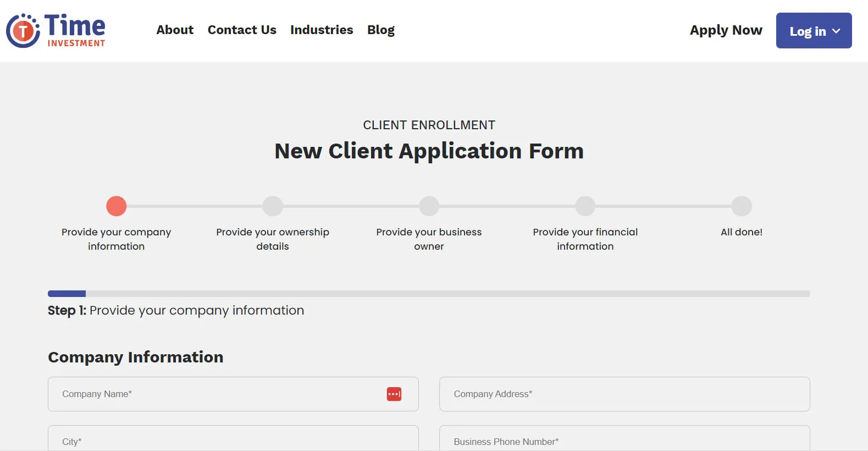
Task: Click the blue form progress bar
Action: pos(67,294)
